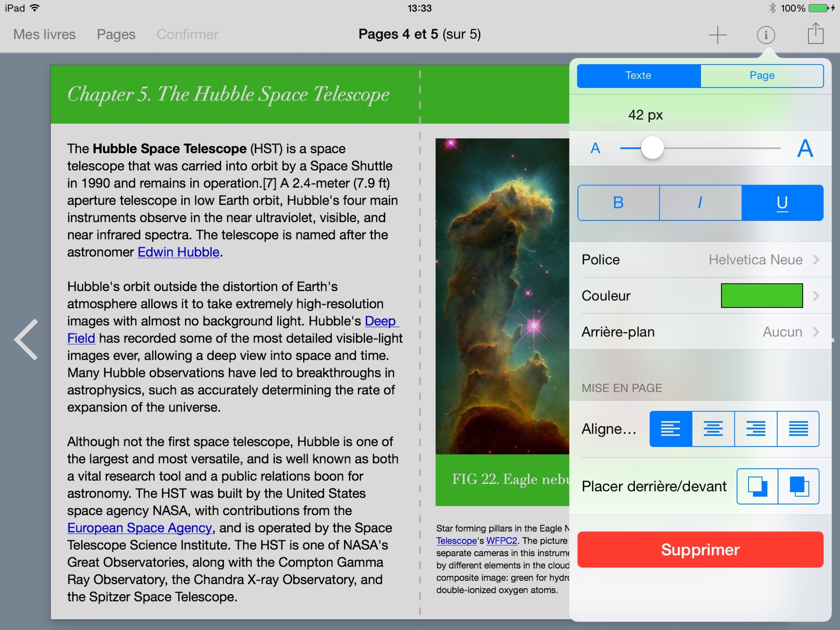The height and width of the screenshot is (630, 840).
Task: Tap the info inspector icon
Action: pos(766,34)
